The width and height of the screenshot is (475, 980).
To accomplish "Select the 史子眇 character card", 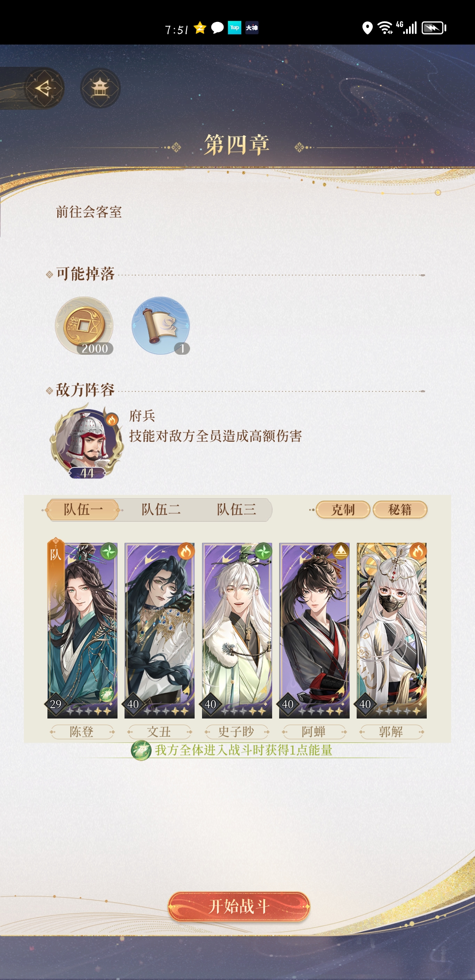I will 237,630.
